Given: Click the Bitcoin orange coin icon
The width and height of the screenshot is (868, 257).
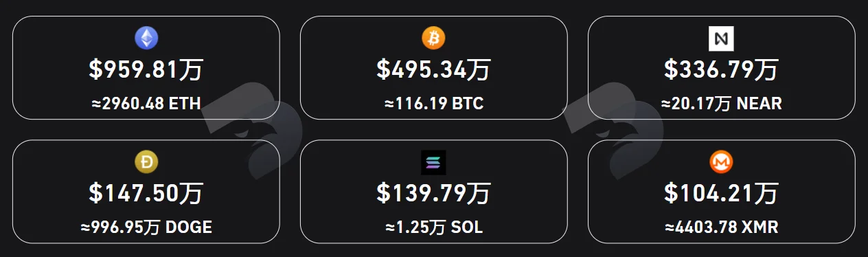Looking at the screenshot, I should (433, 38).
